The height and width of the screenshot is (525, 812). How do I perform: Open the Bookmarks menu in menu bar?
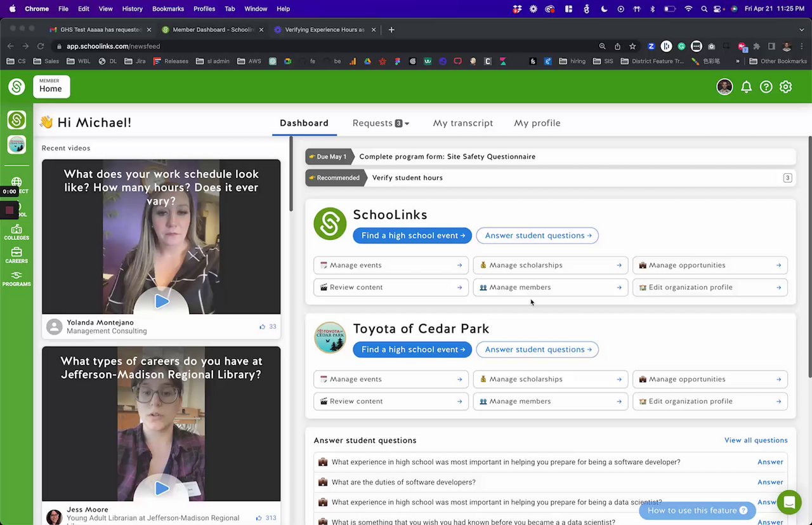(168, 9)
